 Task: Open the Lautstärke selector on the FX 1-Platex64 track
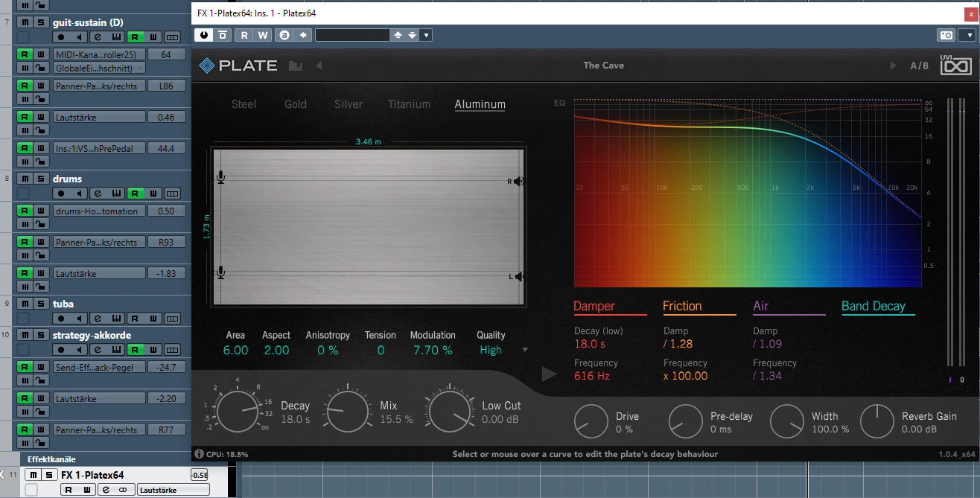(x=173, y=490)
